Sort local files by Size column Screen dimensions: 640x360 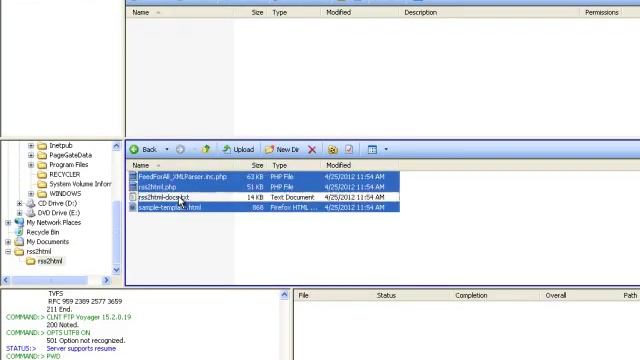click(257, 165)
